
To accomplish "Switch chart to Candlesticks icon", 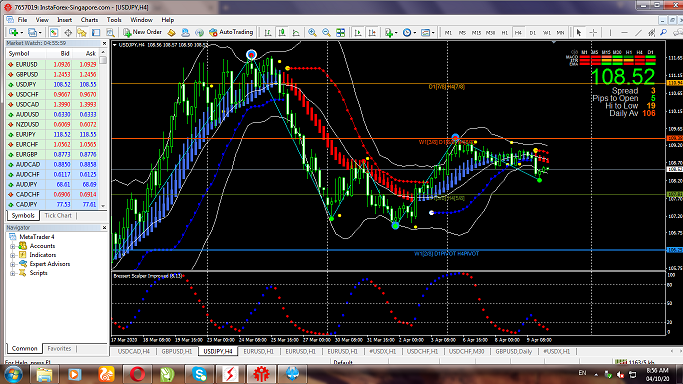I will (x=282, y=32).
